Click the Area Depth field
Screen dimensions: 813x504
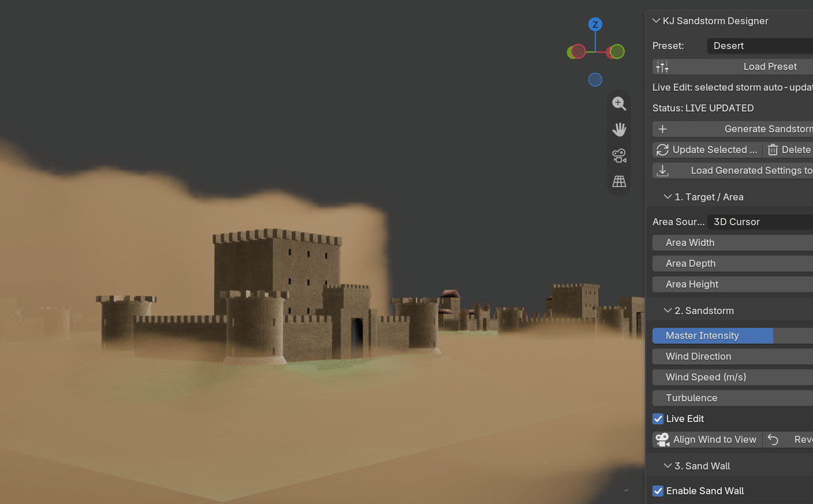click(x=732, y=264)
